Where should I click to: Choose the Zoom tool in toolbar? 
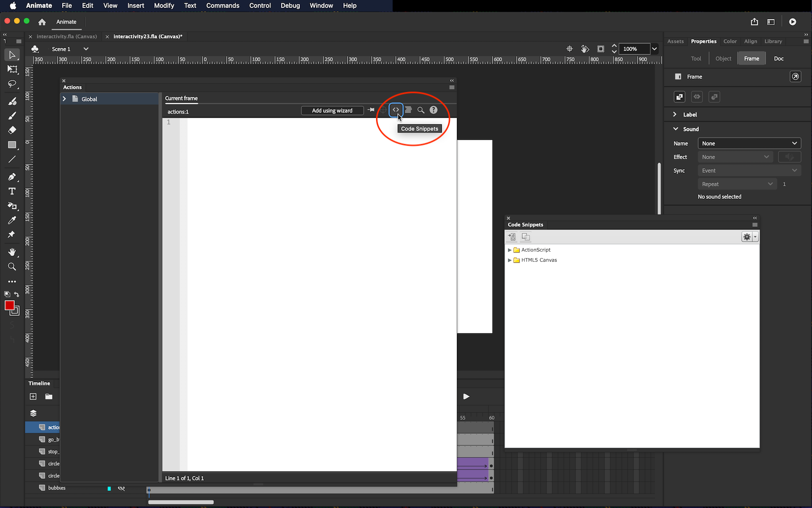12,267
